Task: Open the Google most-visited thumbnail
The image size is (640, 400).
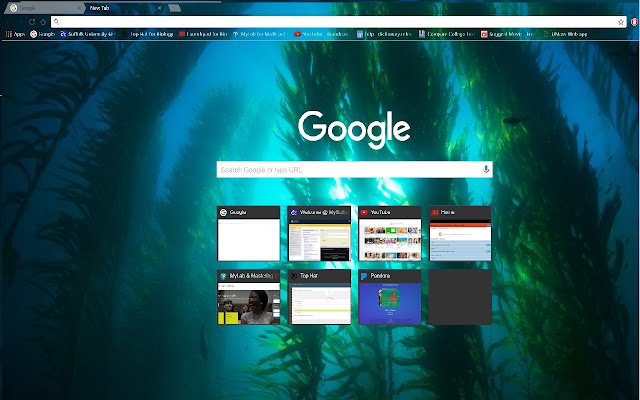Action: point(249,233)
